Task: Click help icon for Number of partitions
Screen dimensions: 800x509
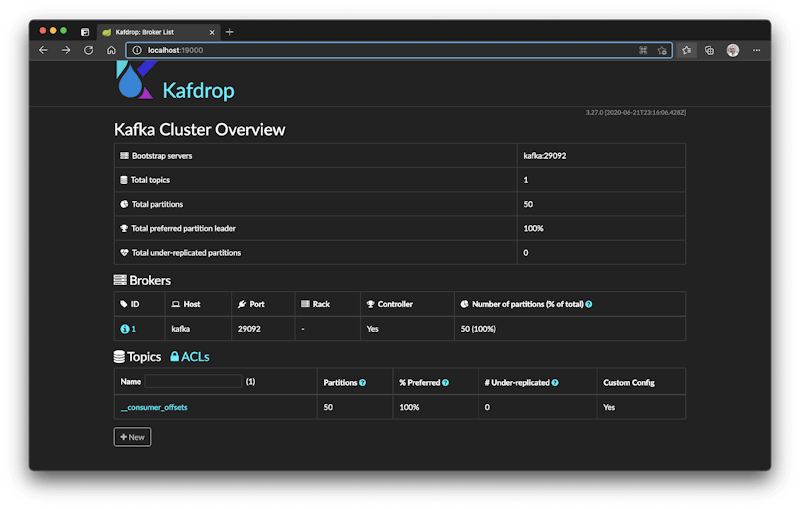Action: (589, 304)
